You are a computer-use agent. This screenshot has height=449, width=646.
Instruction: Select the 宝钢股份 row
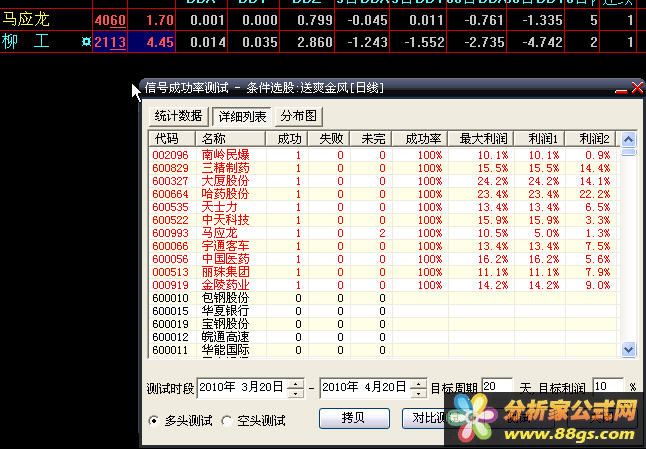coord(383,324)
